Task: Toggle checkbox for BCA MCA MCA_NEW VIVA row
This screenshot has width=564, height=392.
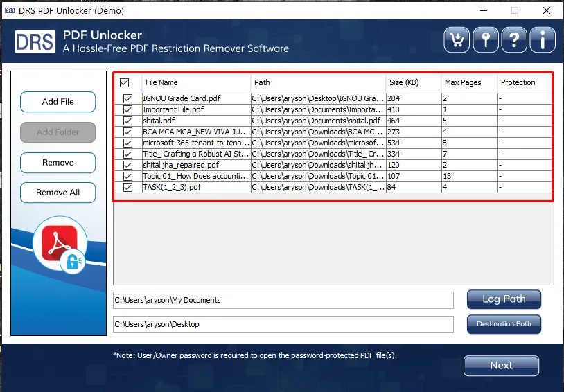Action: coord(127,132)
